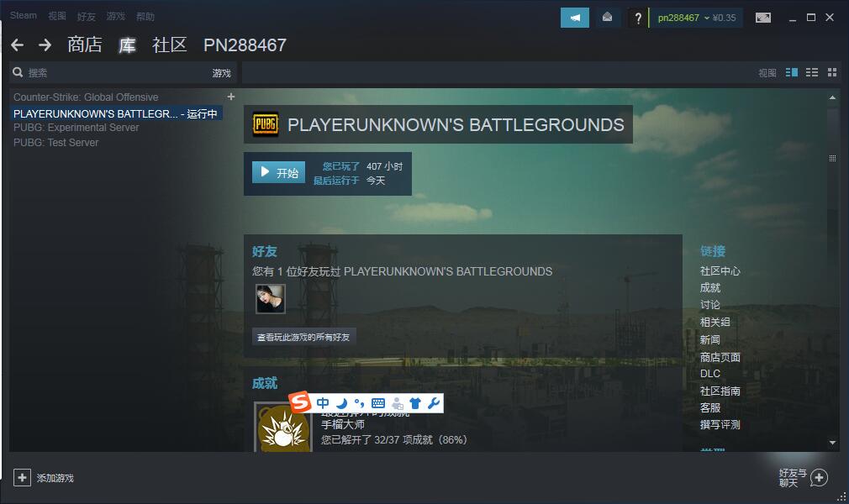The image size is (849, 504).
Task: Open Sogou soft keyboard icon
Action: pos(378,403)
